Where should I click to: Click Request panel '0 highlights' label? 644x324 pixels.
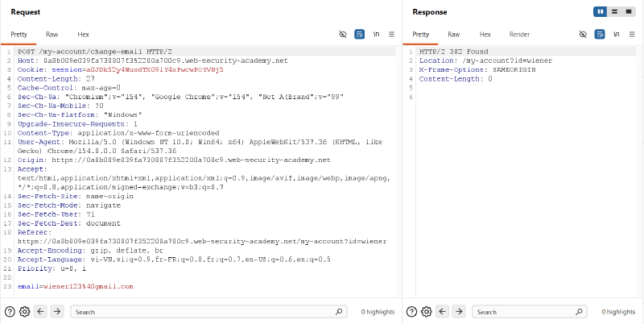pos(378,312)
